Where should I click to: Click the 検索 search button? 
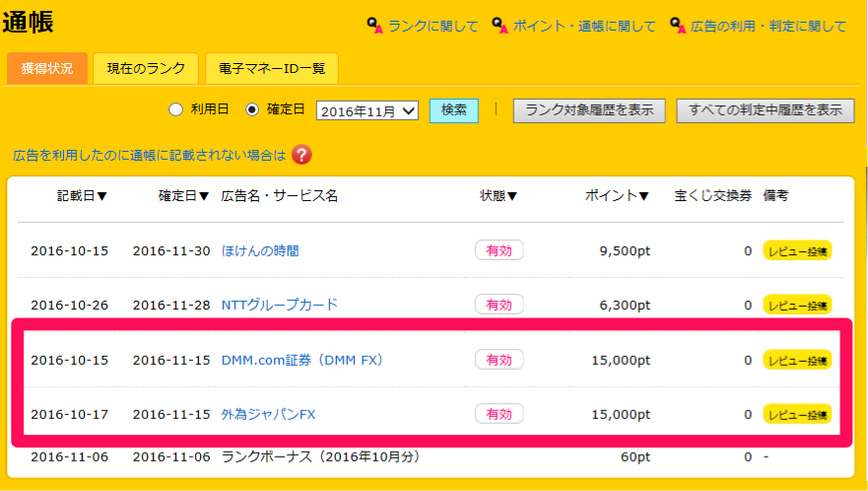click(x=454, y=110)
